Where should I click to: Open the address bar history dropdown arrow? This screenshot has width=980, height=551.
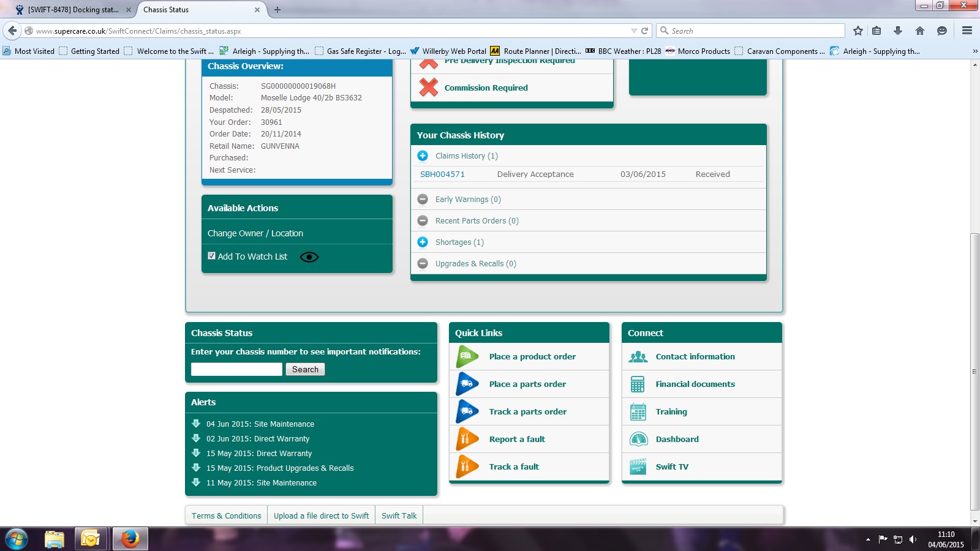[634, 31]
